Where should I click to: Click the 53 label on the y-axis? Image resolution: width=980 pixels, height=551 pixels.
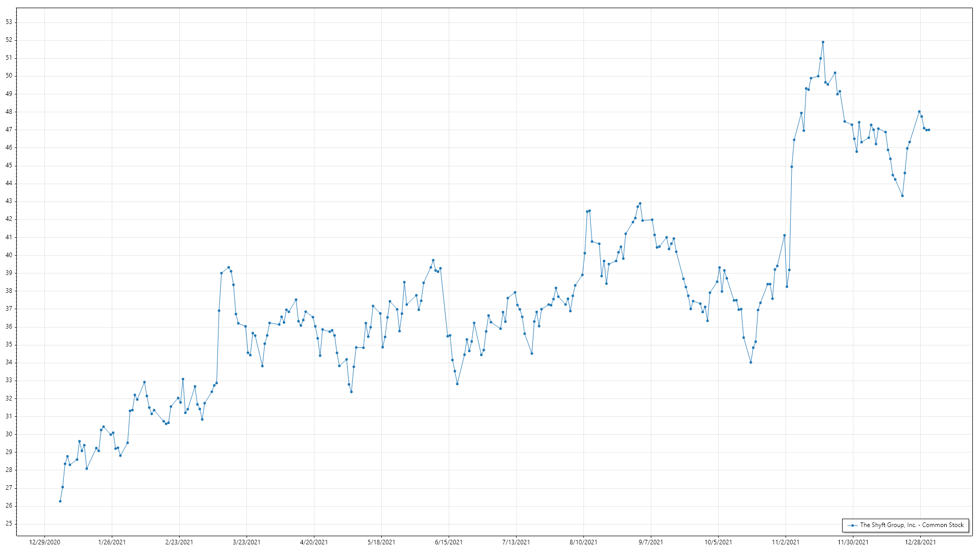click(9, 22)
